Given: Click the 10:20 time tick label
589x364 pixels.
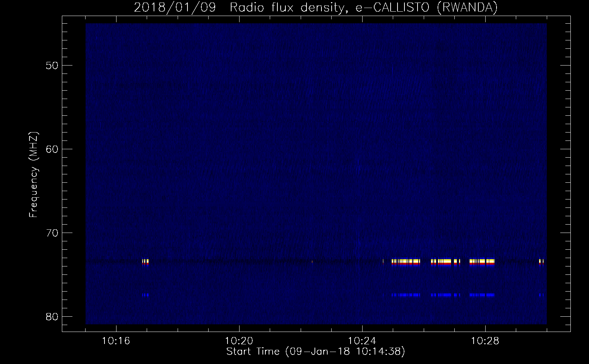Looking at the screenshot, I should pos(239,341).
